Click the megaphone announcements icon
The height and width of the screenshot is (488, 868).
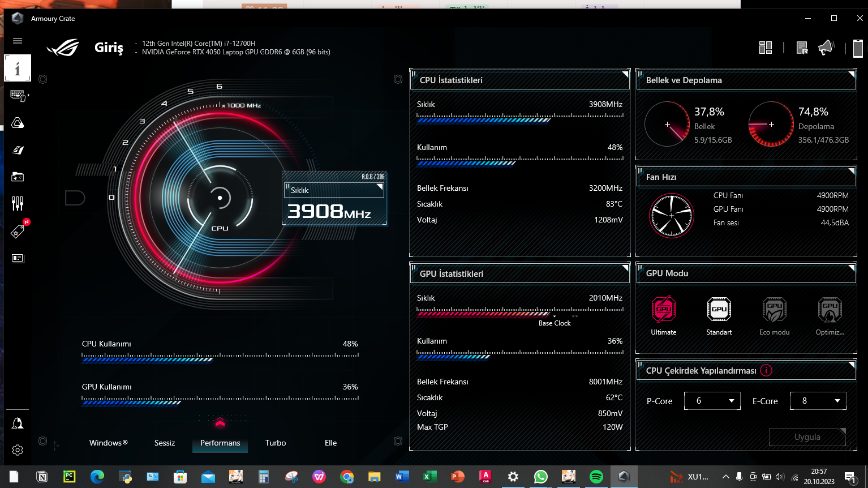pyautogui.click(x=826, y=48)
